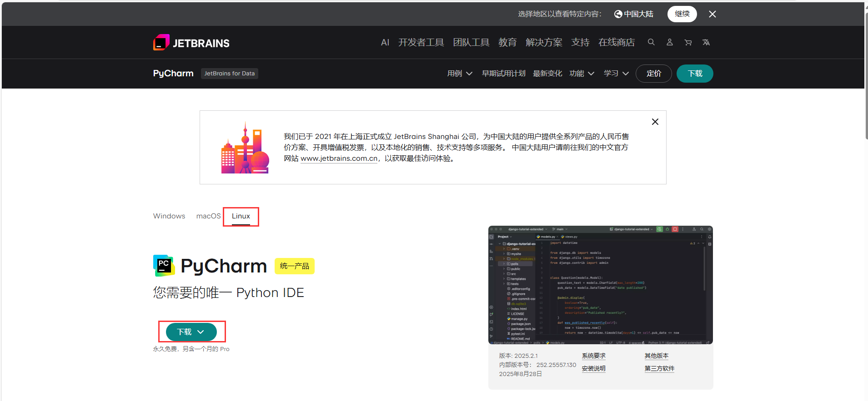Click the 版本: 2025.2.1 text
The height and width of the screenshot is (401, 868).
click(518, 356)
